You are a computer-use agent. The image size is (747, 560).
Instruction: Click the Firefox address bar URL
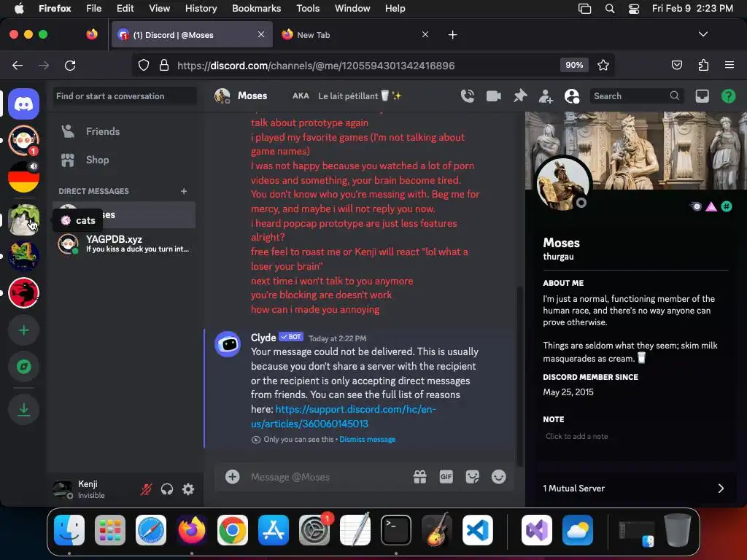pos(316,65)
